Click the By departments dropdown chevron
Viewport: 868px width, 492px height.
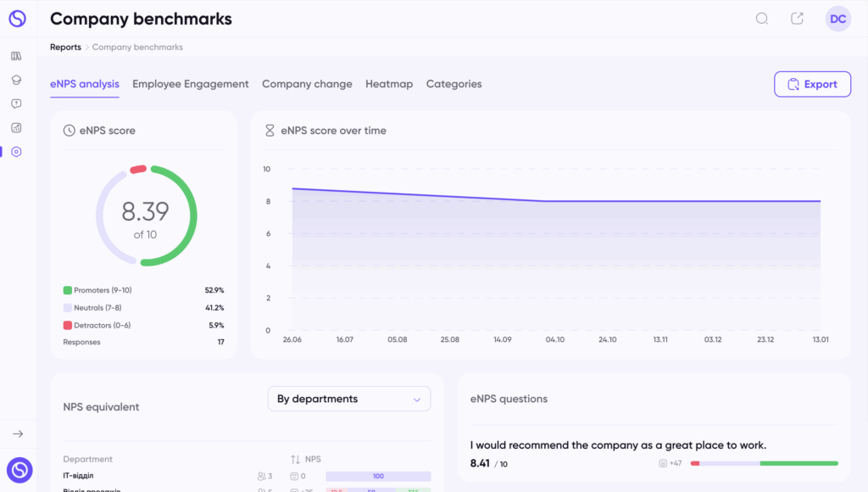(x=417, y=400)
